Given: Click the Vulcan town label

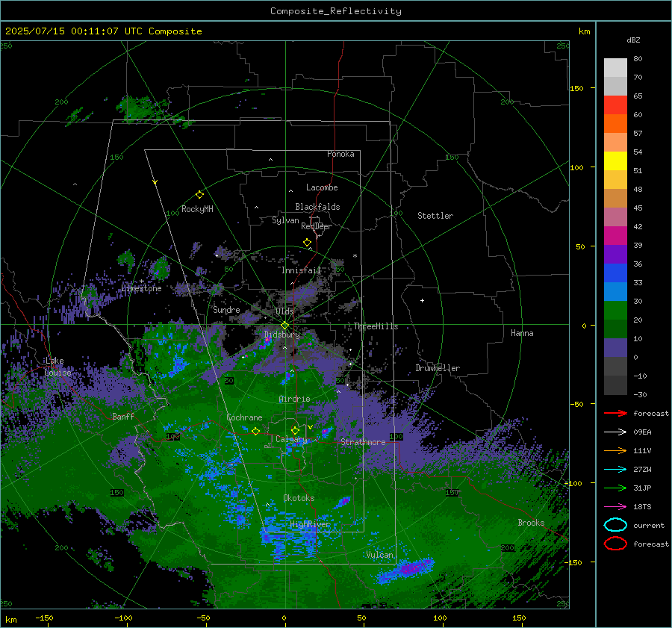Looking at the screenshot, I should (380, 555).
